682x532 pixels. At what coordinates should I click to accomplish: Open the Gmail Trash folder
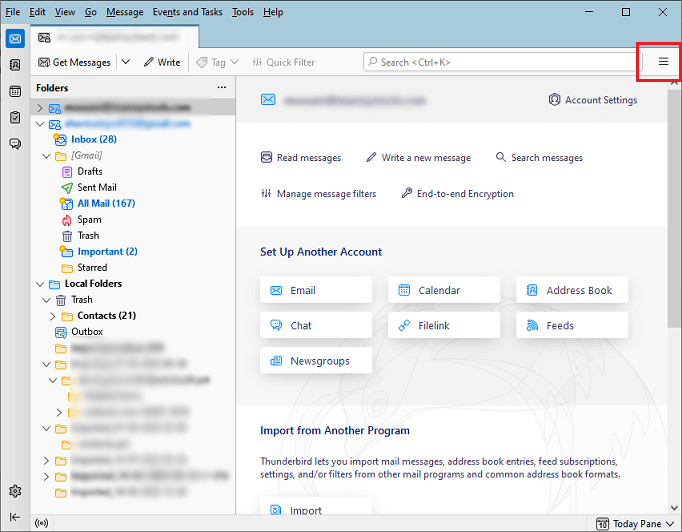click(88, 236)
